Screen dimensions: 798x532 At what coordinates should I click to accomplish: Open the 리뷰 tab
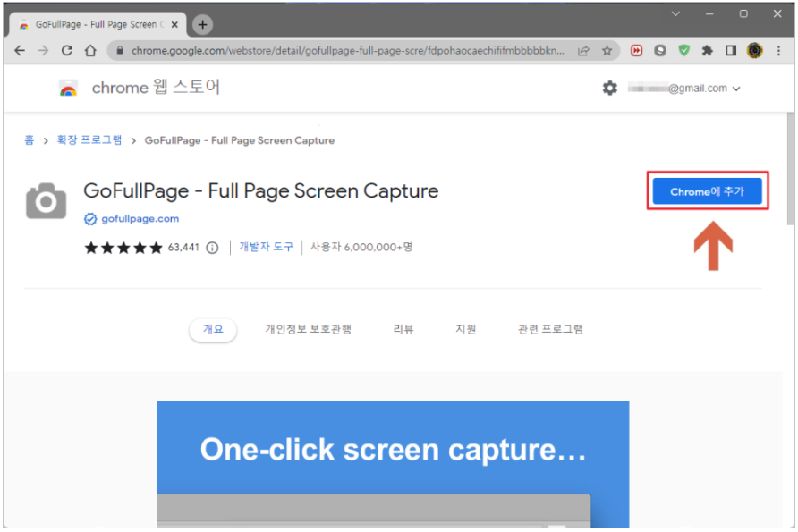coord(403,329)
